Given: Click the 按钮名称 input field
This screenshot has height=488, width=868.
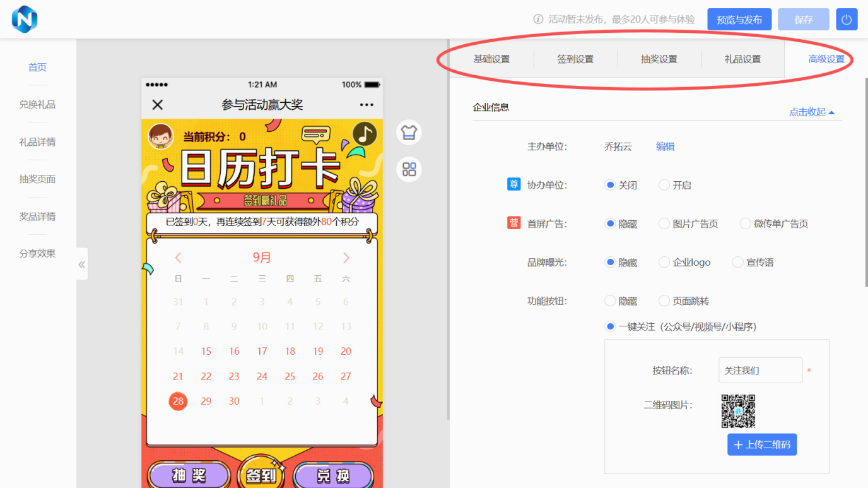Looking at the screenshot, I should click(x=760, y=371).
